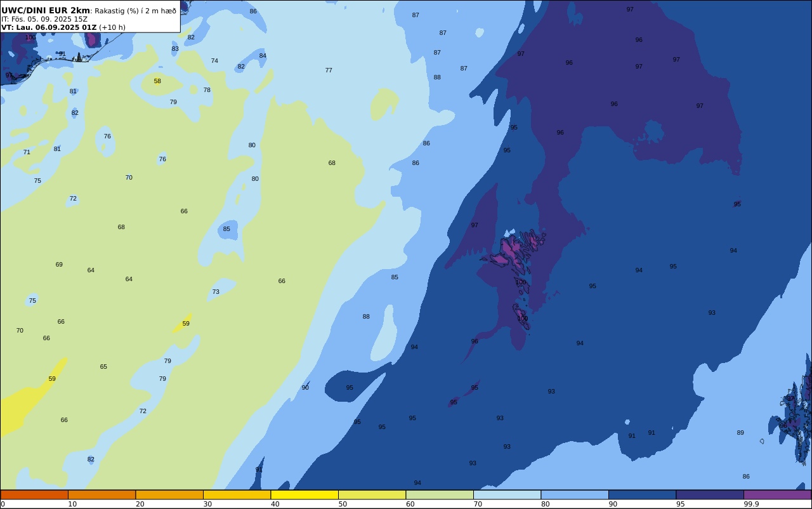Click the humidity value '77' on map
Image resolution: width=812 pixels, height=509 pixels.
(329, 70)
